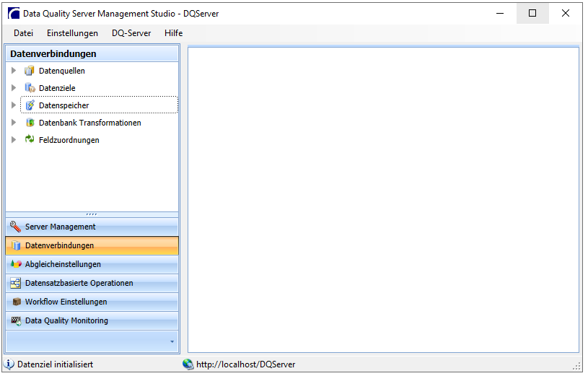Click the Datensatzbasierte Operationen icon
The image size is (588, 376).
coord(16,283)
